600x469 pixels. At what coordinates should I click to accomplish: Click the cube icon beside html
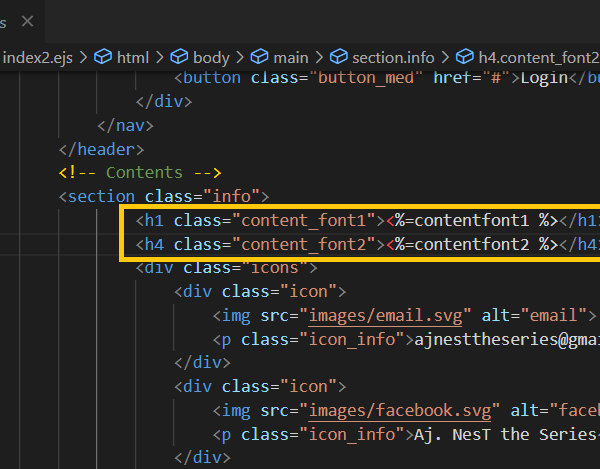(x=103, y=58)
